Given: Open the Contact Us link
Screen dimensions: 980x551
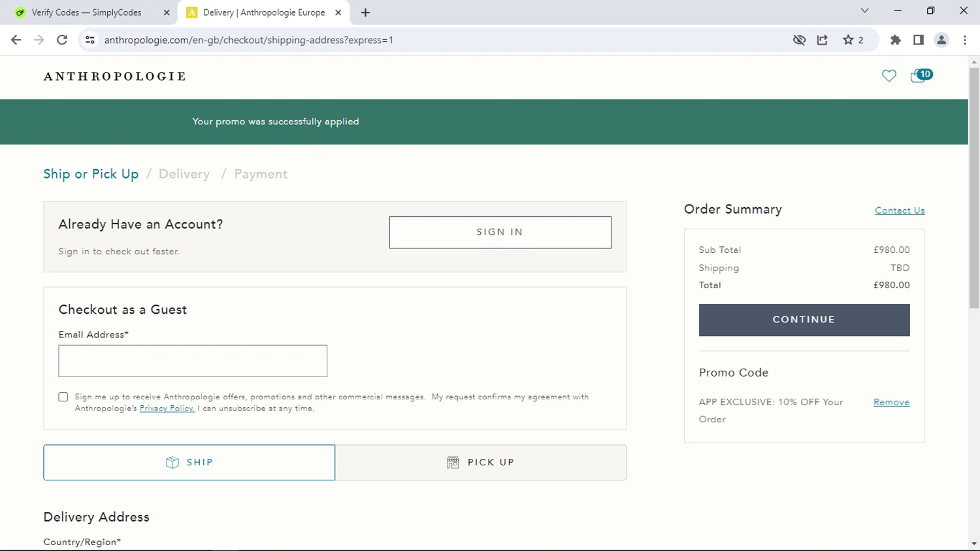Looking at the screenshot, I should [900, 210].
